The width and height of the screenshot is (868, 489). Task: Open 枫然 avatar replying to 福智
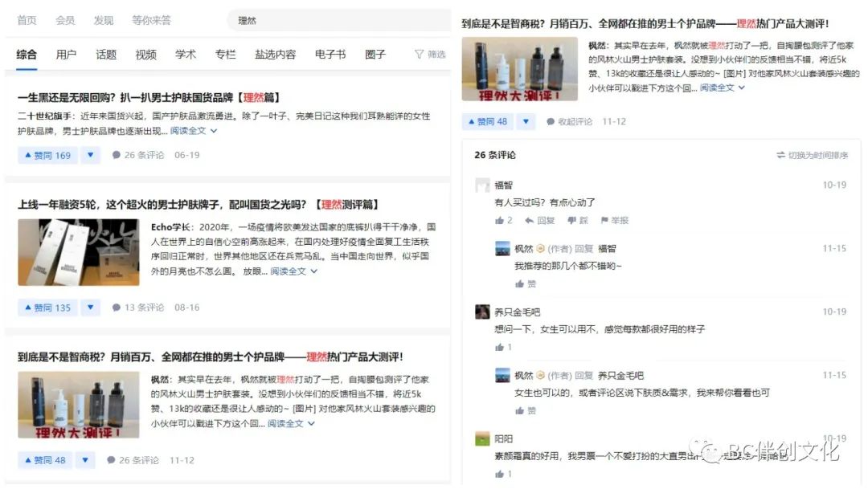(x=502, y=249)
